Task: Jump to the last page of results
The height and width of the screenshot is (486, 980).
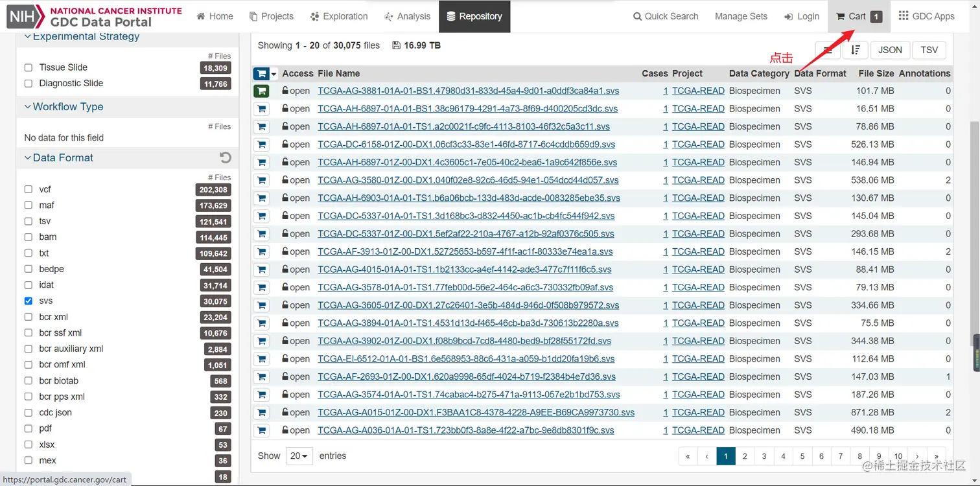Action: [x=936, y=456]
